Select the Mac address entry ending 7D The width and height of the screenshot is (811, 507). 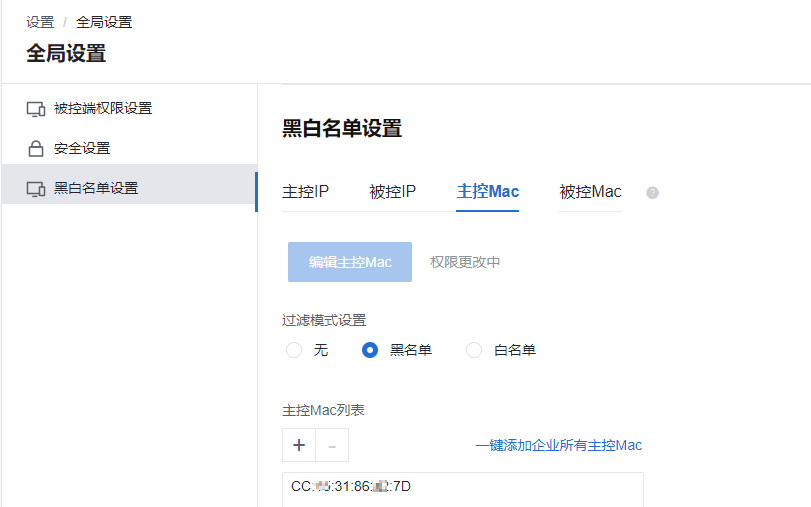pos(351,486)
